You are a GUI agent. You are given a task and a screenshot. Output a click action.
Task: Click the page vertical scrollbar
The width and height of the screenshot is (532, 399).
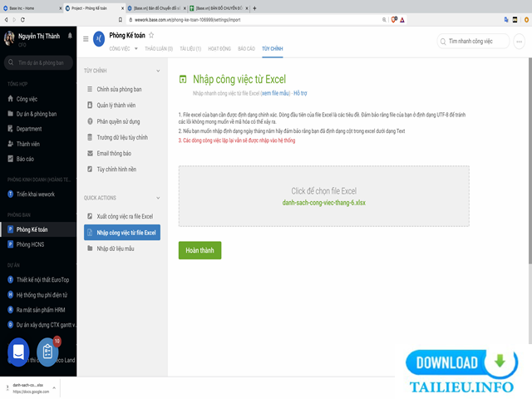[x=530, y=160]
